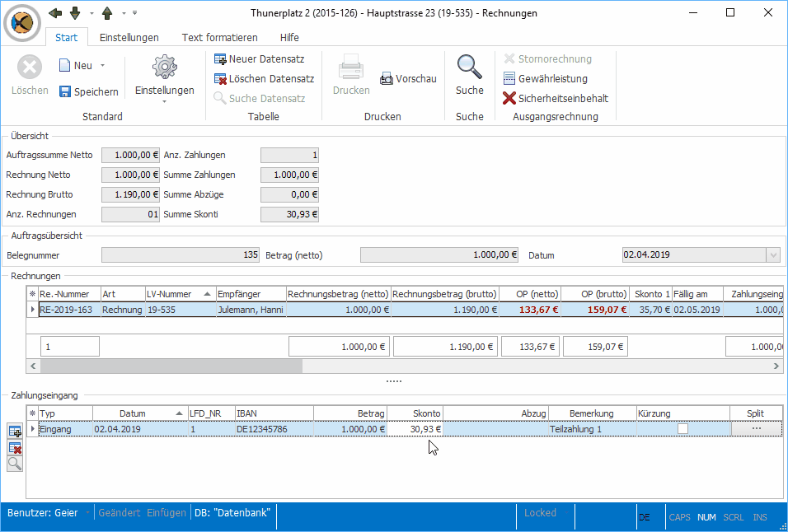Viewport: 788px width, 532px height.
Task: Create a new document with Neu
Action: click(76, 66)
